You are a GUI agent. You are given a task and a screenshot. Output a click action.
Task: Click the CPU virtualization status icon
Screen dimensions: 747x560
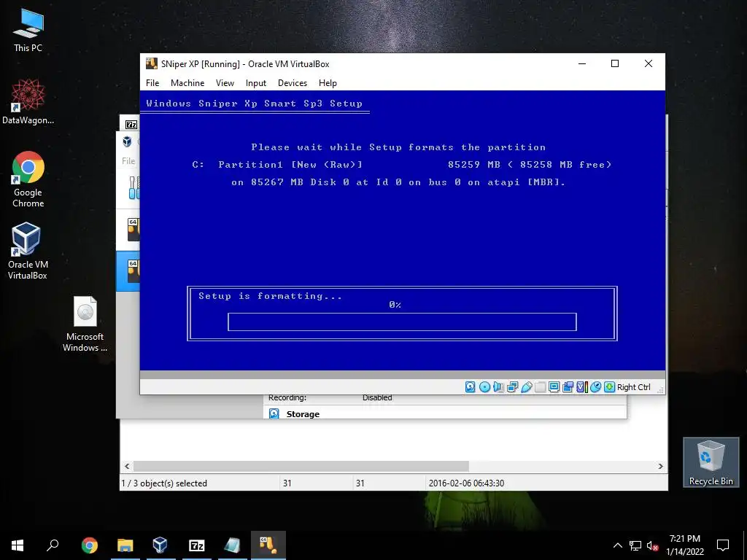[581, 386]
